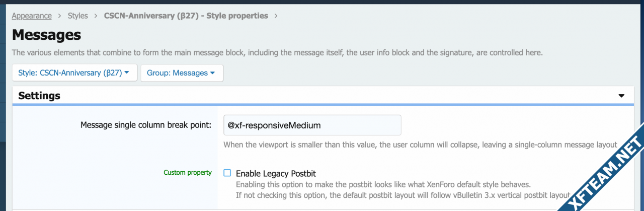This screenshot has width=644, height=211.
Task: Click the caret arrow on Group: Messages
Action: (213, 73)
